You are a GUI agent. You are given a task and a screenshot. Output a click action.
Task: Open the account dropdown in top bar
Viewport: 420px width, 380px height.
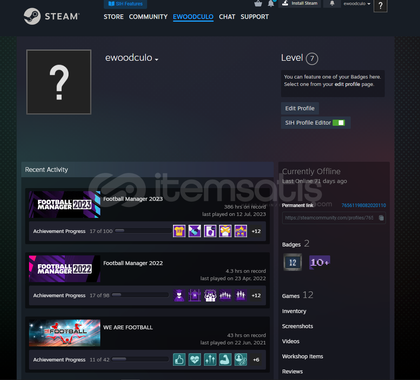[x=357, y=4]
